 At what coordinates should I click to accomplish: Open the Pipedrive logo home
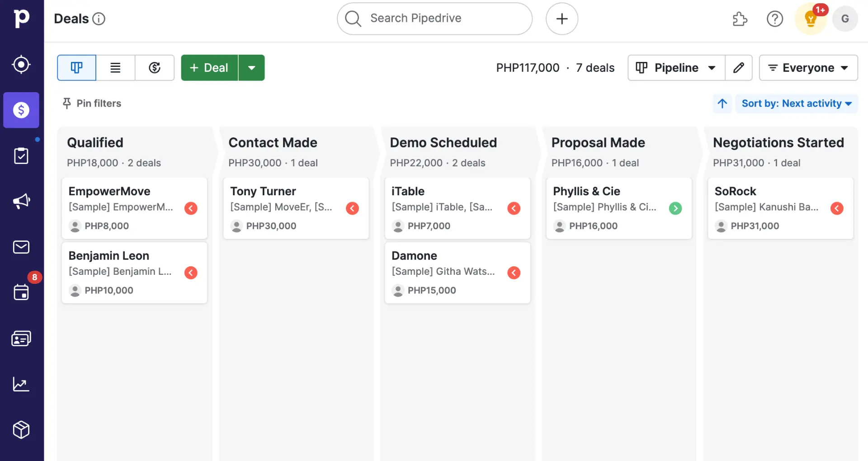tap(21, 19)
